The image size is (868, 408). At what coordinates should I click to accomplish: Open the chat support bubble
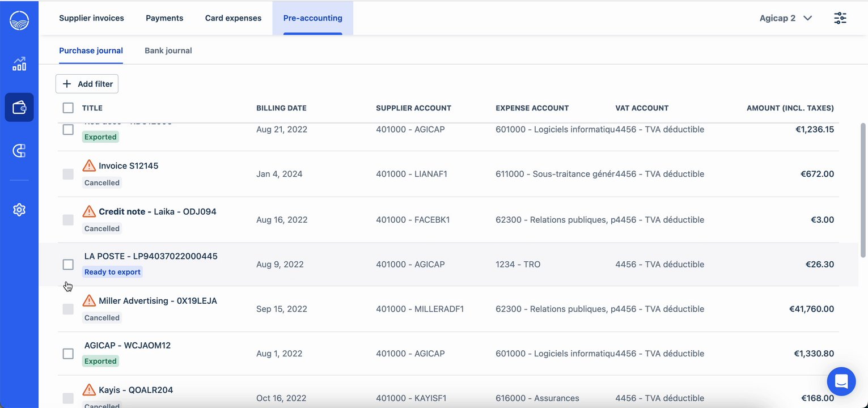pyautogui.click(x=841, y=381)
